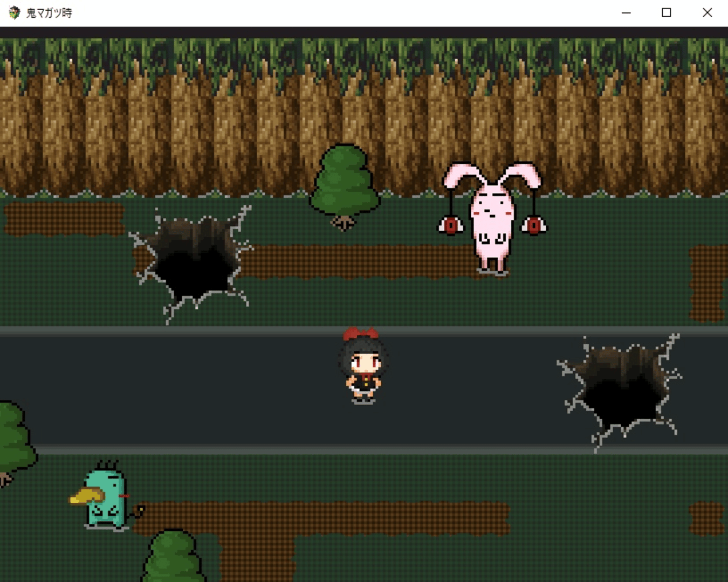The height and width of the screenshot is (582, 728).
Task: Click the rabbit's right hanging red ornament
Action: (533, 225)
